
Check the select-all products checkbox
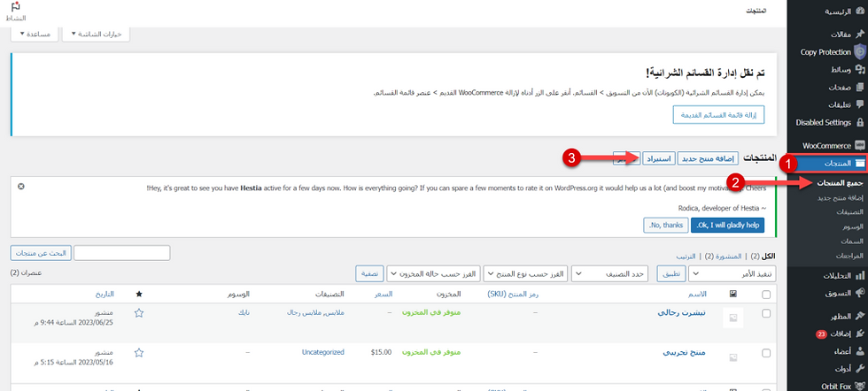pyautogui.click(x=766, y=295)
